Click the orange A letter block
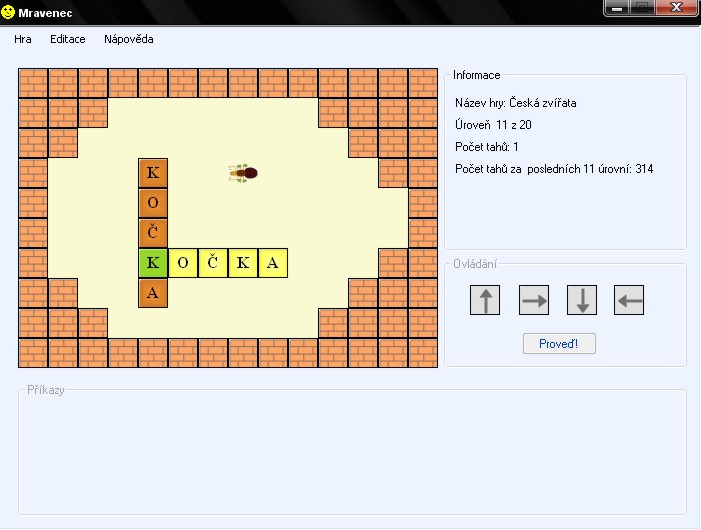701x530 pixels. [153, 293]
